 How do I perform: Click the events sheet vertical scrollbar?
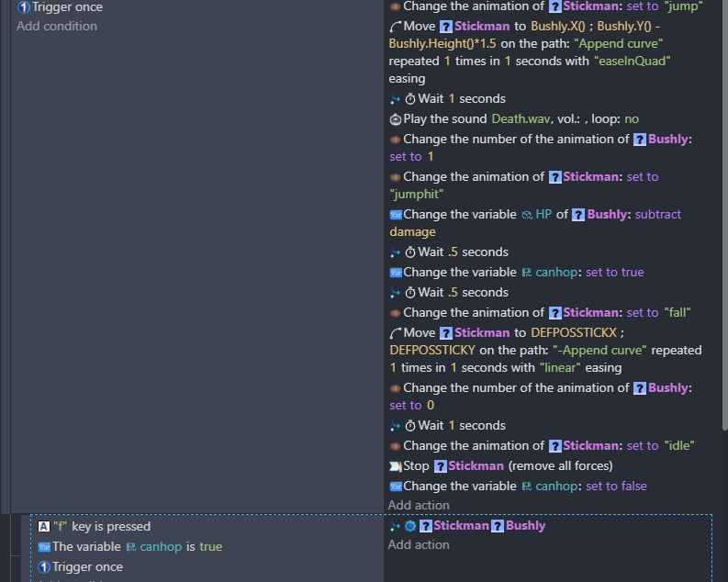tap(724, 214)
